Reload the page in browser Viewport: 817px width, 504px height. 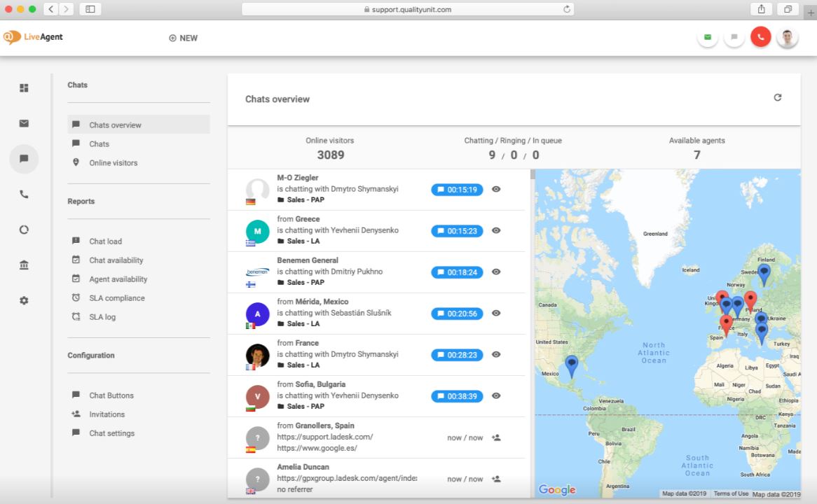coord(567,9)
